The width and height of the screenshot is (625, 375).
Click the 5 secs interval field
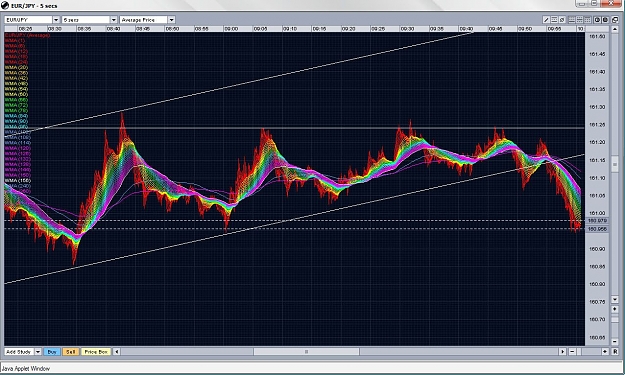click(x=86, y=20)
